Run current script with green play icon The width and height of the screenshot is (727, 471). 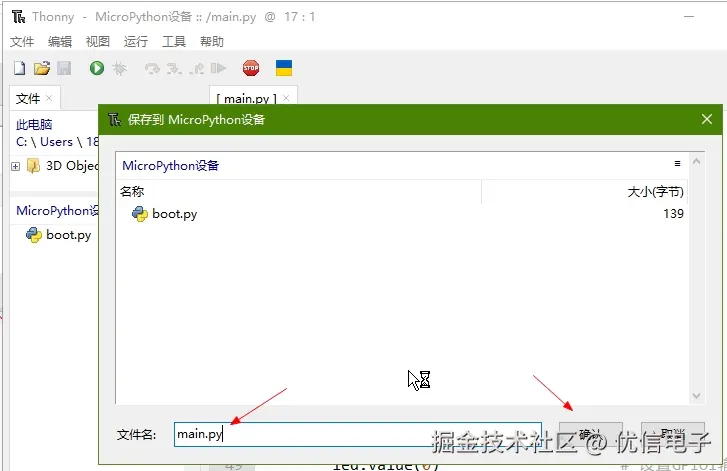[96, 68]
